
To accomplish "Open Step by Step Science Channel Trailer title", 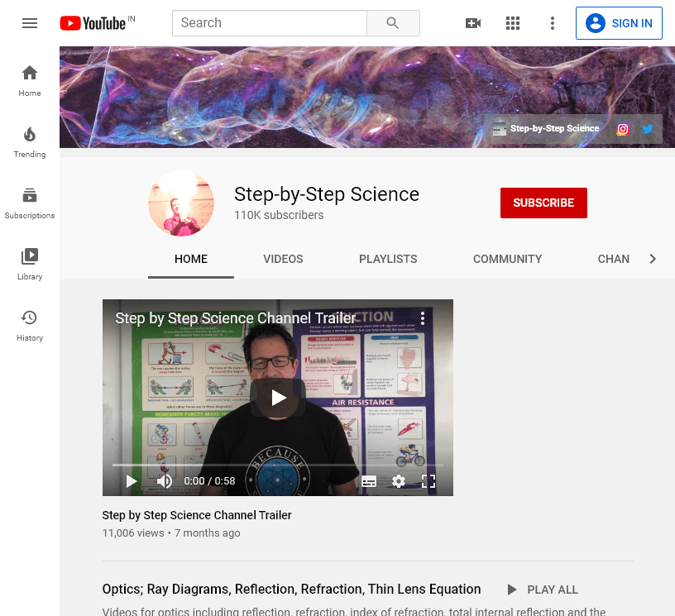I will (x=197, y=515).
